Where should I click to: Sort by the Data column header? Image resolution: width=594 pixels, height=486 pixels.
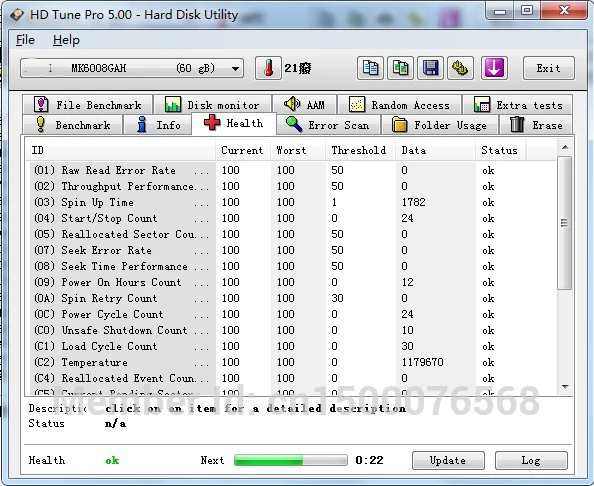[x=435, y=150]
